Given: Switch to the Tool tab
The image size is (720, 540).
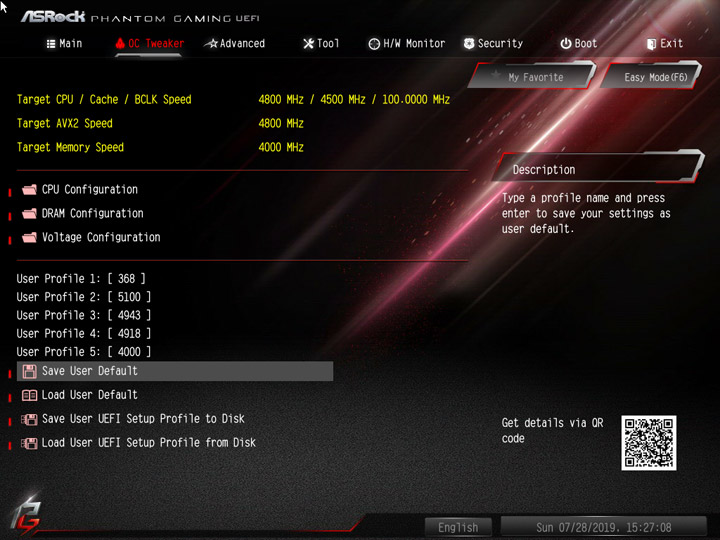Looking at the screenshot, I should (x=321, y=44).
